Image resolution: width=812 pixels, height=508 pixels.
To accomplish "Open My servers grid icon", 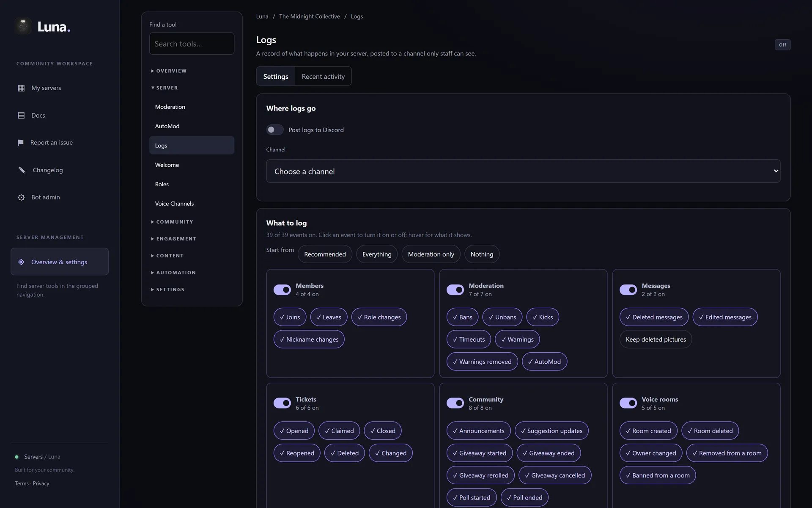I will (x=21, y=88).
